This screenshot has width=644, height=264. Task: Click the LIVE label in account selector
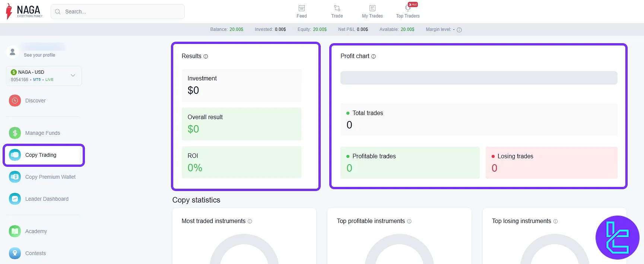coord(50,80)
